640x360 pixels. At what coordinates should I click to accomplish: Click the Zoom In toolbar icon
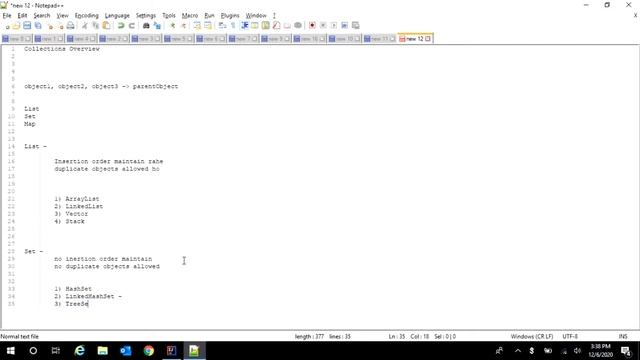coord(173,26)
